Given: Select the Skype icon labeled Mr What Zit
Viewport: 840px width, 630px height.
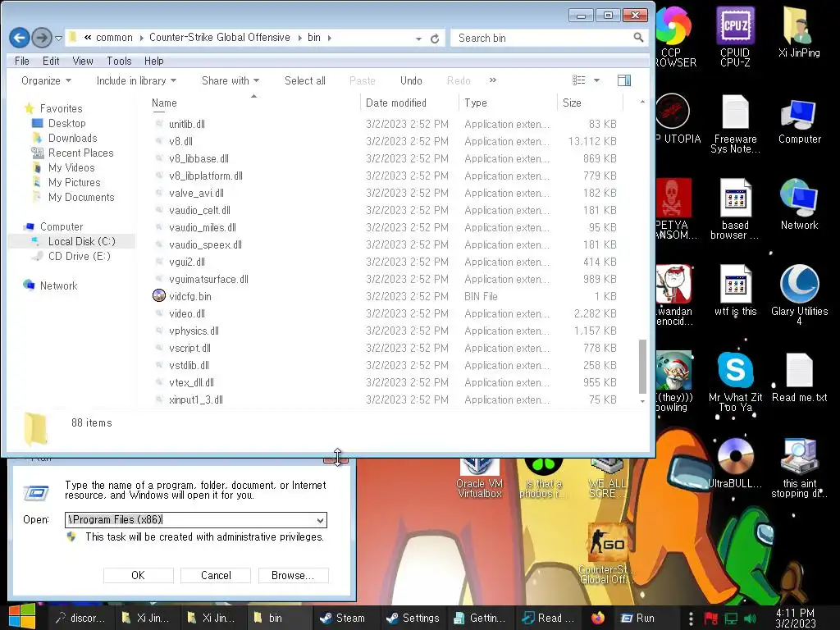Looking at the screenshot, I should click(735, 381).
